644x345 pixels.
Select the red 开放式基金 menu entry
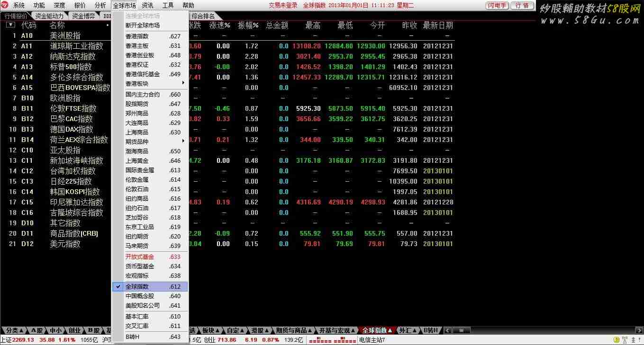[x=150, y=257]
